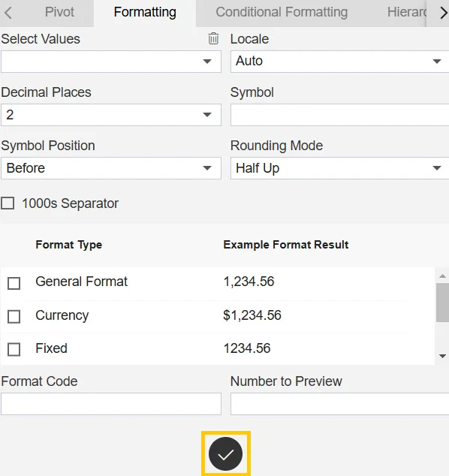Tick the Currency format checkbox

pos(14,317)
